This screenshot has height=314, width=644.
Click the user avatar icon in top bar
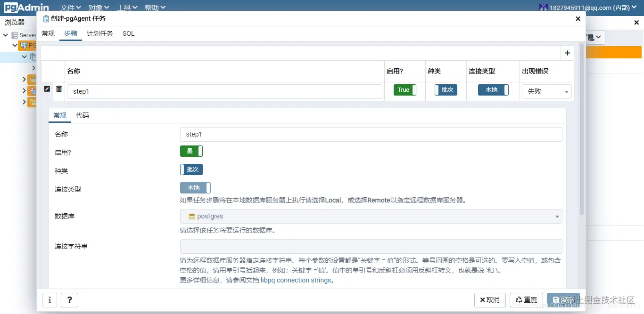point(544,7)
